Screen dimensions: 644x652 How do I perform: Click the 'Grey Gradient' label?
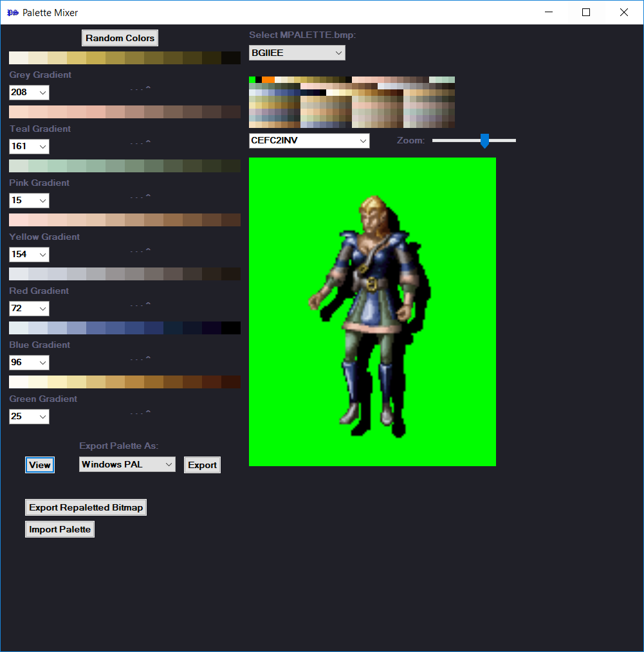click(x=41, y=75)
